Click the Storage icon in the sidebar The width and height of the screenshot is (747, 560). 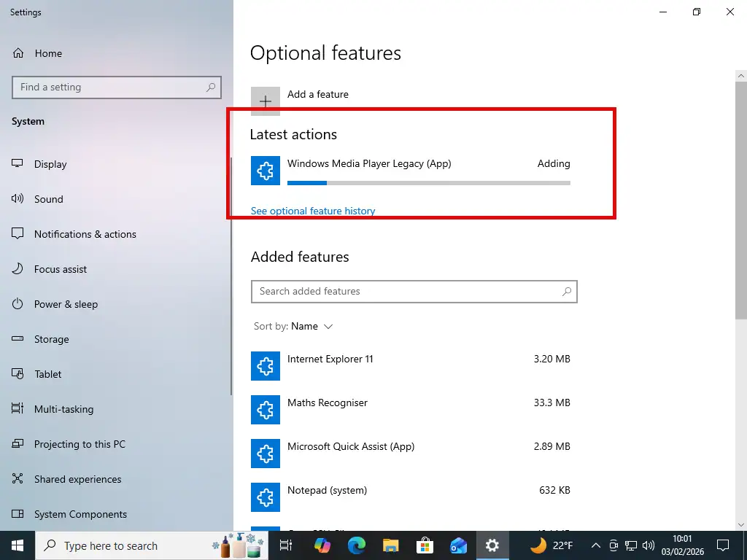tap(17, 339)
